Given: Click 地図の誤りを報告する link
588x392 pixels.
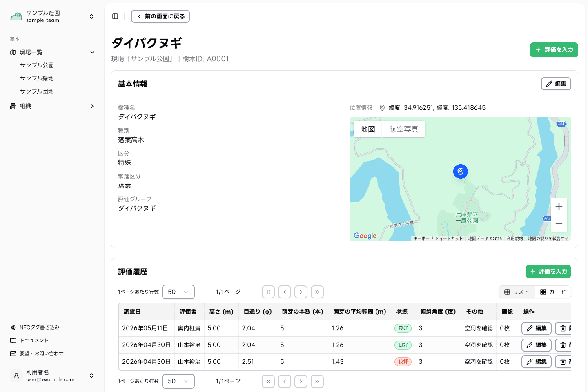Looking at the screenshot, I should tap(548, 238).
